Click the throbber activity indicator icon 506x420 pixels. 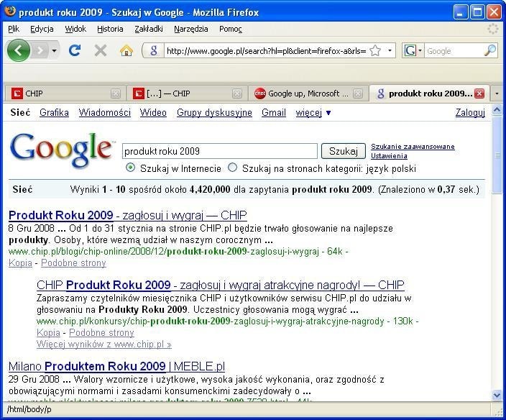492,29
